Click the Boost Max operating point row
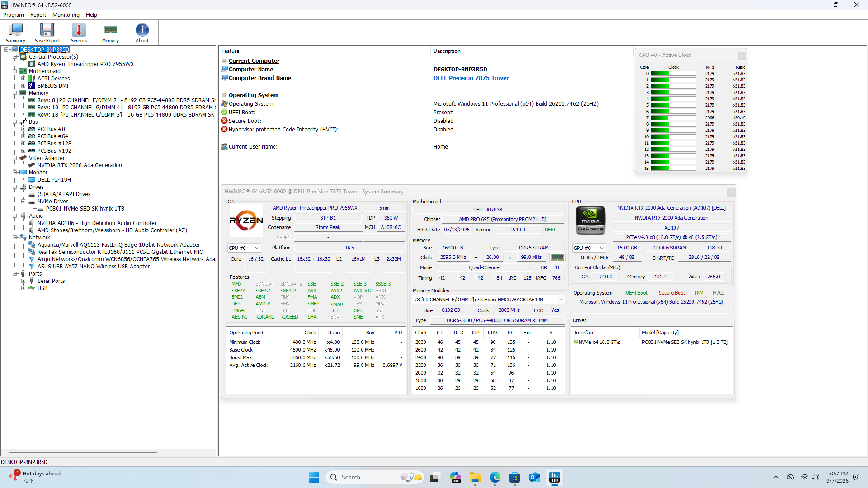Image resolution: width=868 pixels, height=488 pixels. pyautogui.click(x=315, y=358)
